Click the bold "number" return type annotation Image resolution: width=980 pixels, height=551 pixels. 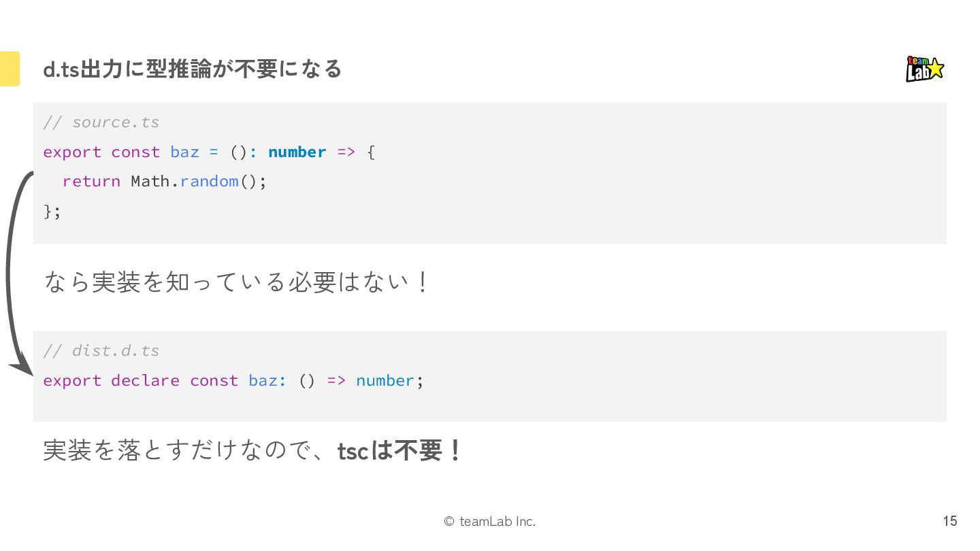click(x=297, y=152)
